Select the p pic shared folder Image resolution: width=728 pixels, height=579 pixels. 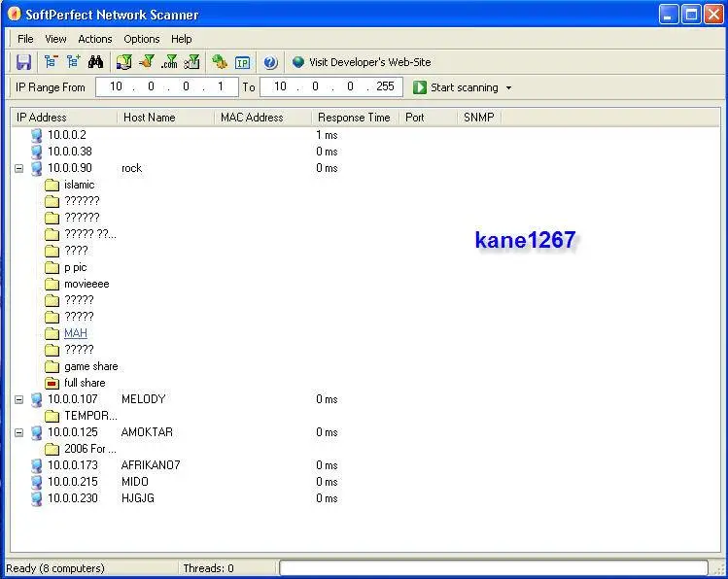(x=75, y=268)
